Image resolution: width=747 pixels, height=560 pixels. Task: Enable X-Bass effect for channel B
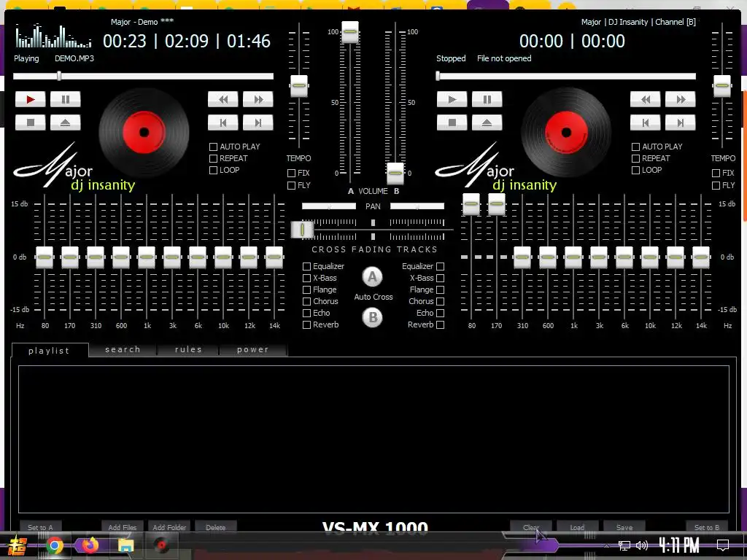(440, 278)
